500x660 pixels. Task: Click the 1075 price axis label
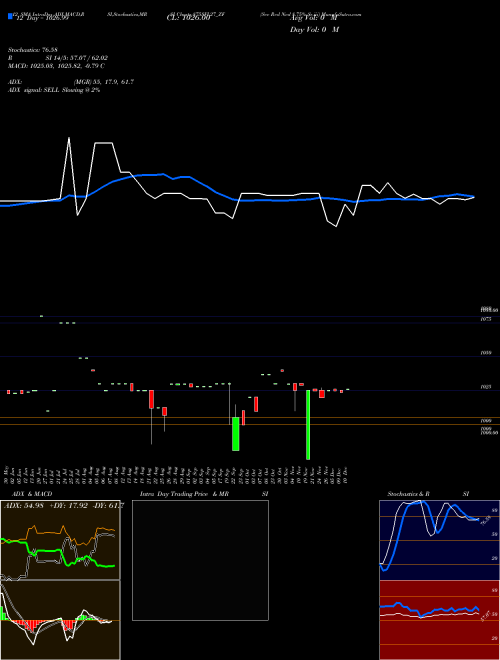pos(486,319)
